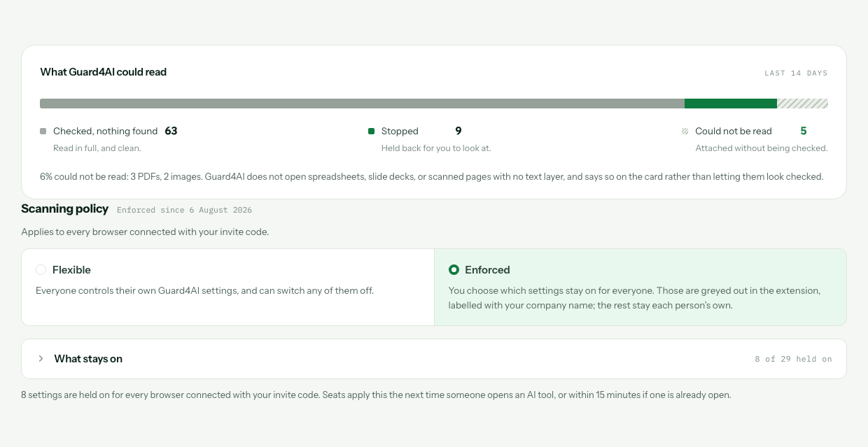Expand the What stays on chevron
Image resolution: width=868 pixels, height=447 pixels.
(41, 359)
